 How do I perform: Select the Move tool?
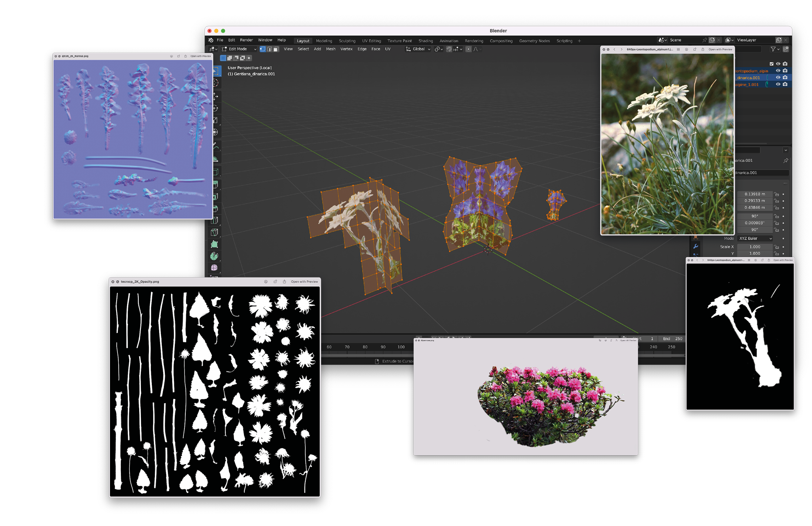pos(216,96)
